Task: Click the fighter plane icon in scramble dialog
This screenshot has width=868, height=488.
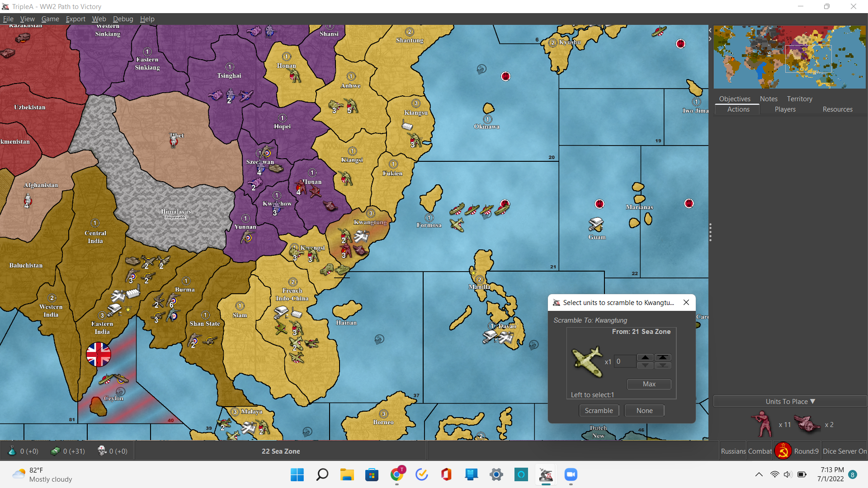Action: click(x=587, y=361)
